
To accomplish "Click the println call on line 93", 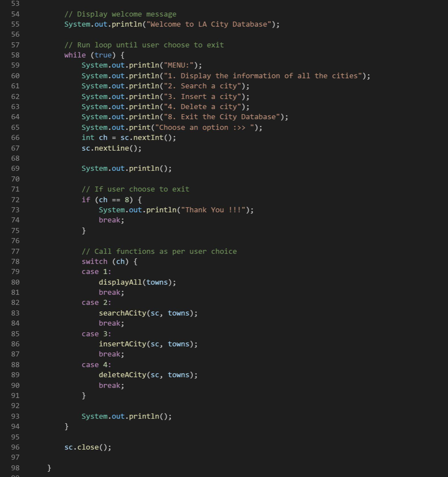I will click(126, 416).
